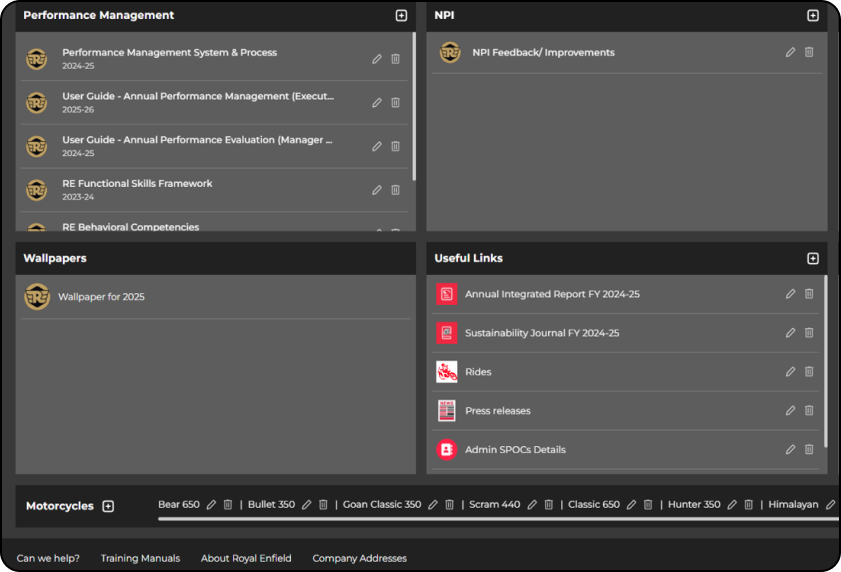
Task: Edit the Classic 650 motorcycle
Action: 631,505
